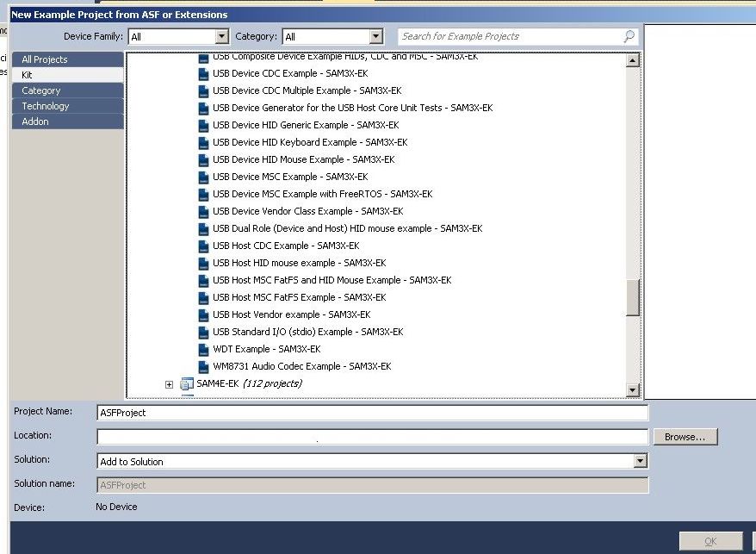Click the scroll down arrow of project list
This screenshot has width=756, height=554.
632,390
